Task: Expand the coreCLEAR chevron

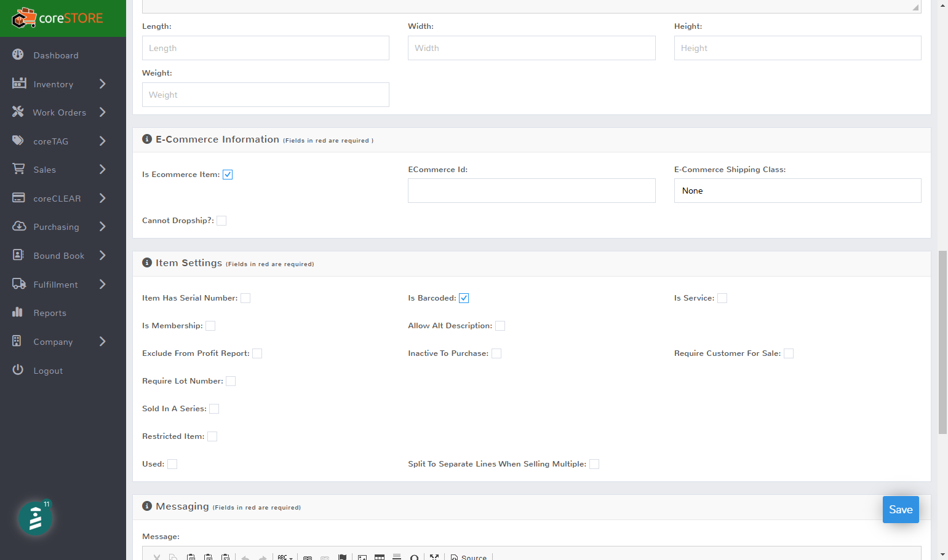Action: (x=102, y=198)
